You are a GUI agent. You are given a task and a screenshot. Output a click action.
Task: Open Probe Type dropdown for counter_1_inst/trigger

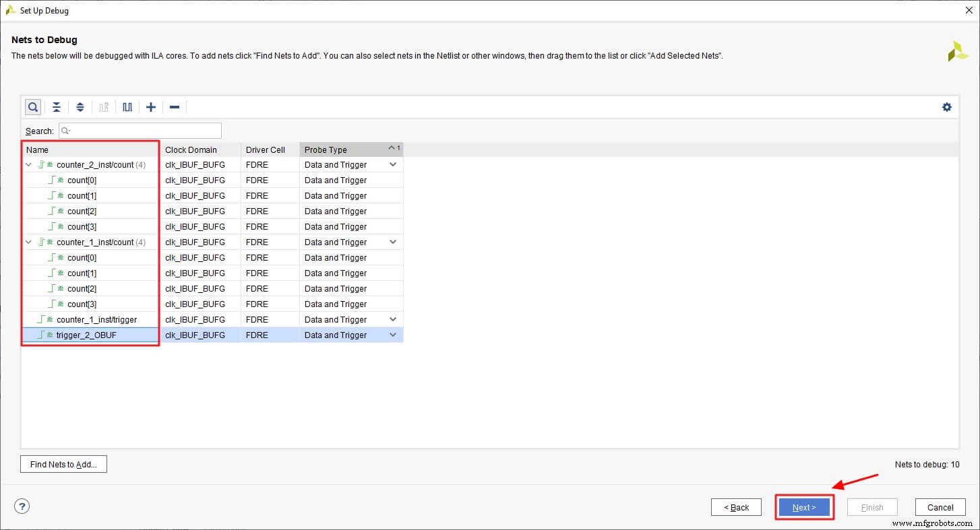[394, 319]
